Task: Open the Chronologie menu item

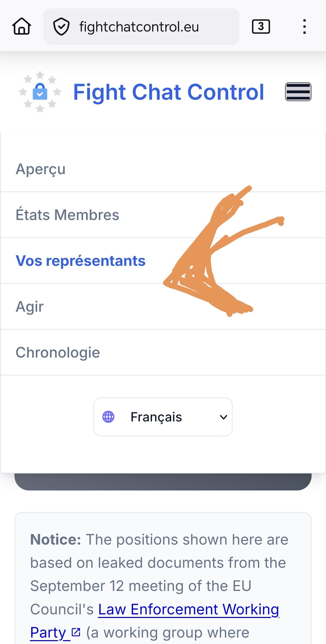Action: pyautogui.click(x=58, y=352)
